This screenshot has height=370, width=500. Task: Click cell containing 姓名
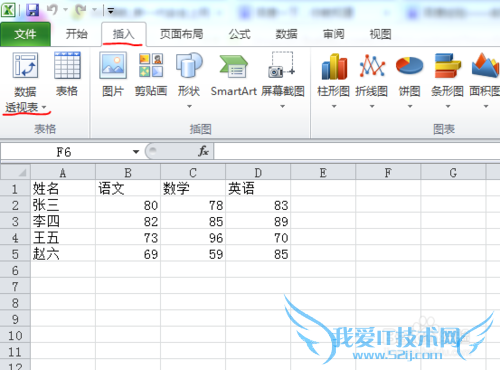coord(63,189)
